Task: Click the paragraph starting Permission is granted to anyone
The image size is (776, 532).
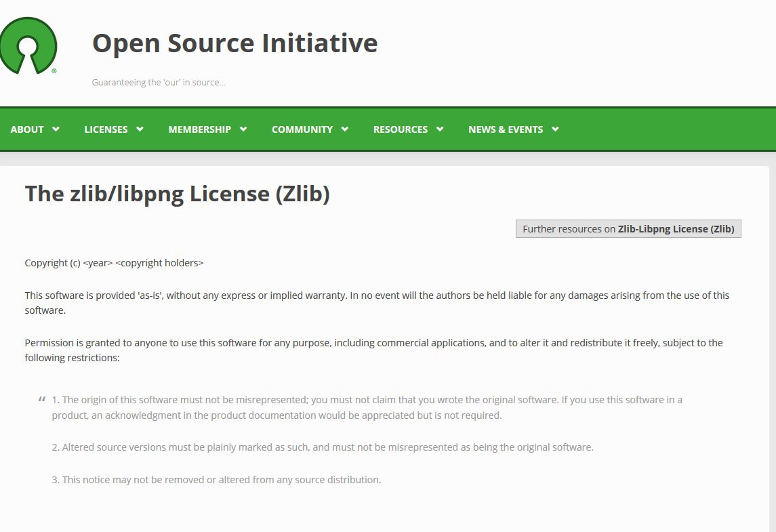Action: pyautogui.click(x=373, y=350)
